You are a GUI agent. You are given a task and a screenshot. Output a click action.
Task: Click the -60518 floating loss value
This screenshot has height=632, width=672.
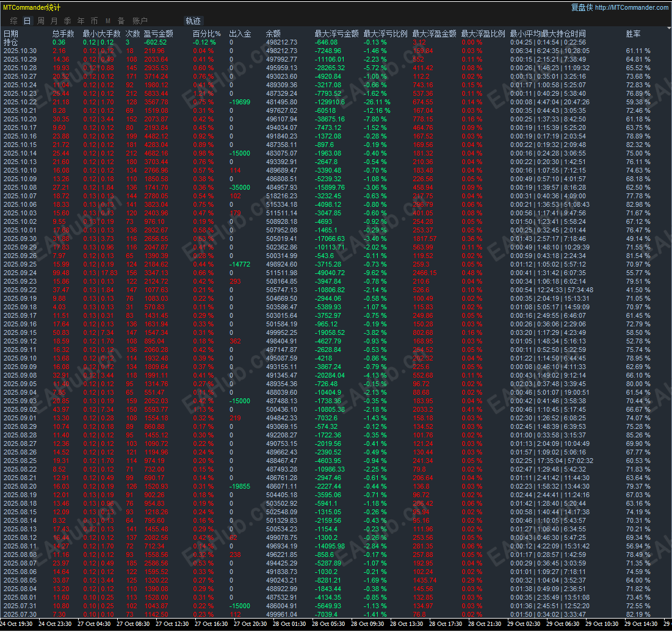[x=326, y=110]
